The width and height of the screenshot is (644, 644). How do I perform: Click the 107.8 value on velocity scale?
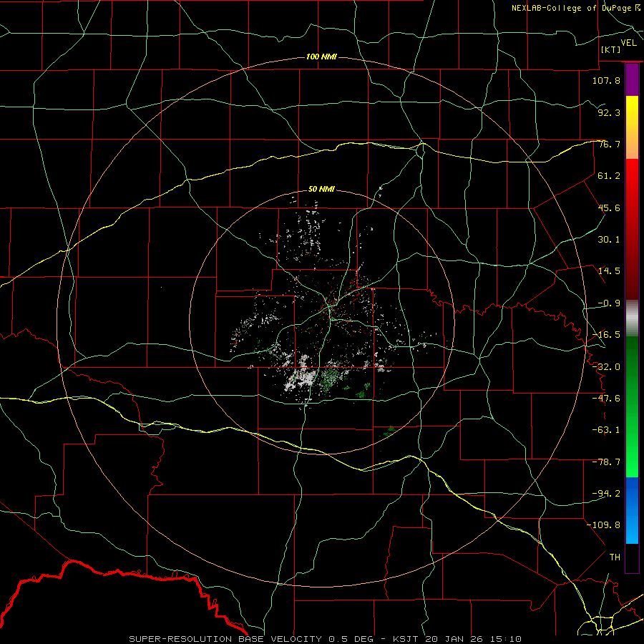click(x=606, y=80)
